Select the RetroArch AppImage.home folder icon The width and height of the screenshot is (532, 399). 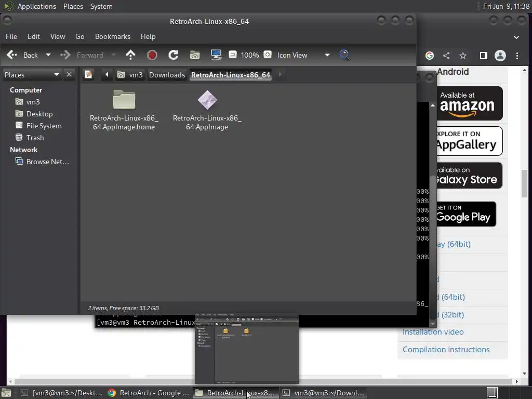tap(124, 100)
